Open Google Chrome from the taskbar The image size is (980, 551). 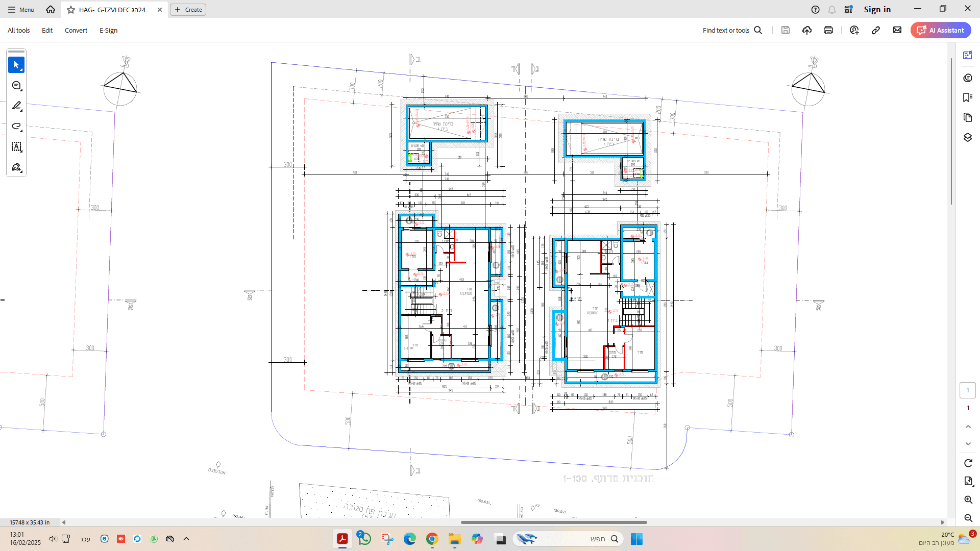[x=432, y=539]
